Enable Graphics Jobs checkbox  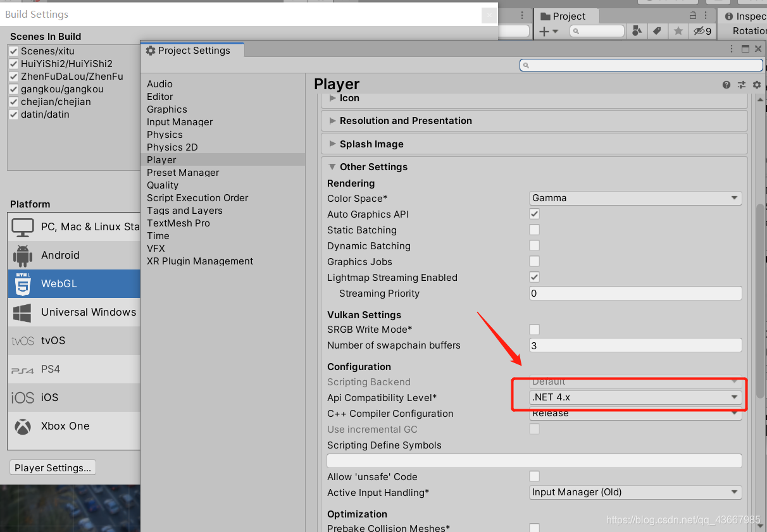pyautogui.click(x=535, y=261)
